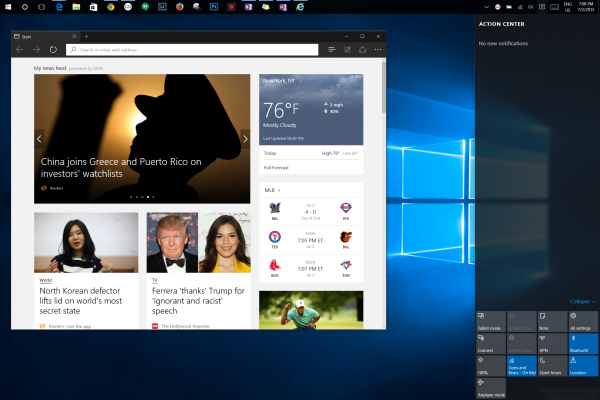600x400 pixels.
Task: Enable Tablet mode quick action
Action: (x=491, y=320)
